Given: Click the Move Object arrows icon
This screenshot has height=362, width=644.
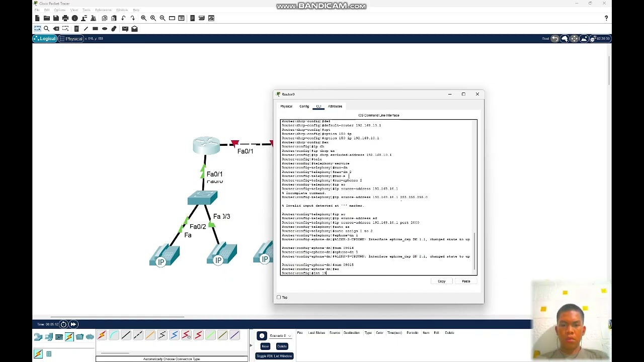Looking at the screenshot, I should coord(574,39).
